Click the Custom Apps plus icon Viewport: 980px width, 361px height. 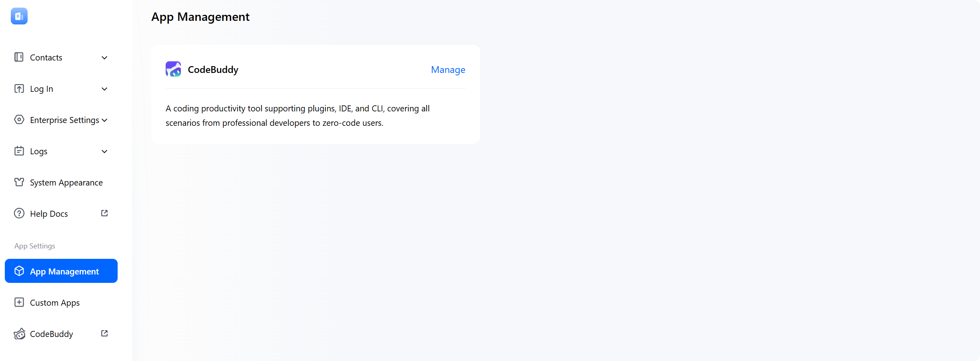[19, 302]
